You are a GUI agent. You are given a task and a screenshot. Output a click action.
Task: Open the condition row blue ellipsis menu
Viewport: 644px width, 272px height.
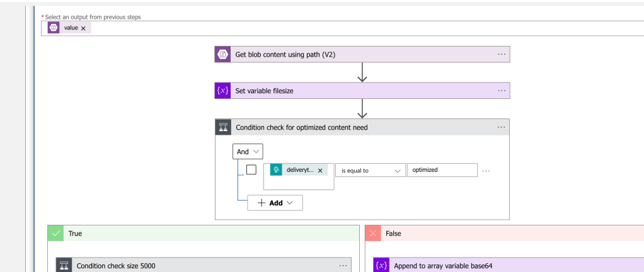pos(486,171)
